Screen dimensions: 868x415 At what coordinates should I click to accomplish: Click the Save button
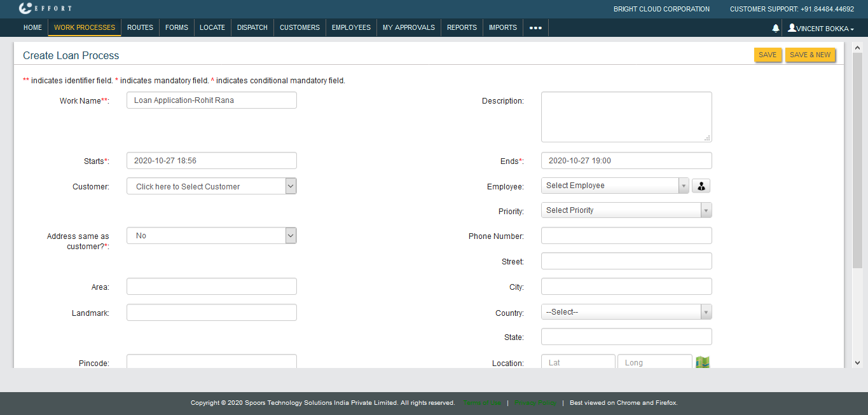tap(768, 55)
